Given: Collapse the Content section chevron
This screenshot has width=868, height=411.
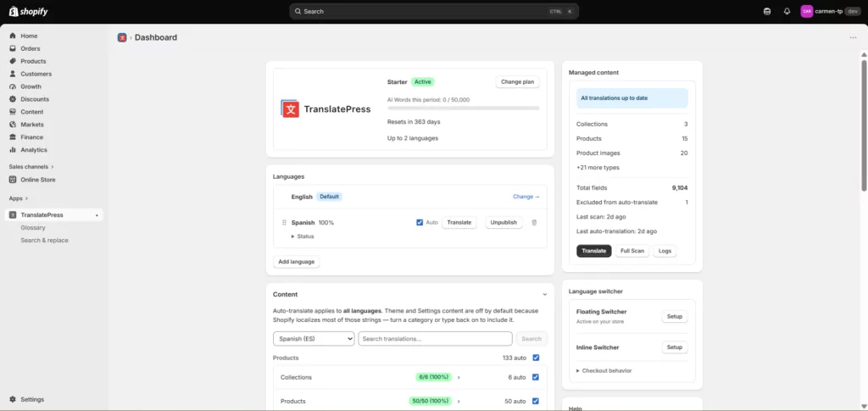Looking at the screenshot, I should (x=545, y=295).
